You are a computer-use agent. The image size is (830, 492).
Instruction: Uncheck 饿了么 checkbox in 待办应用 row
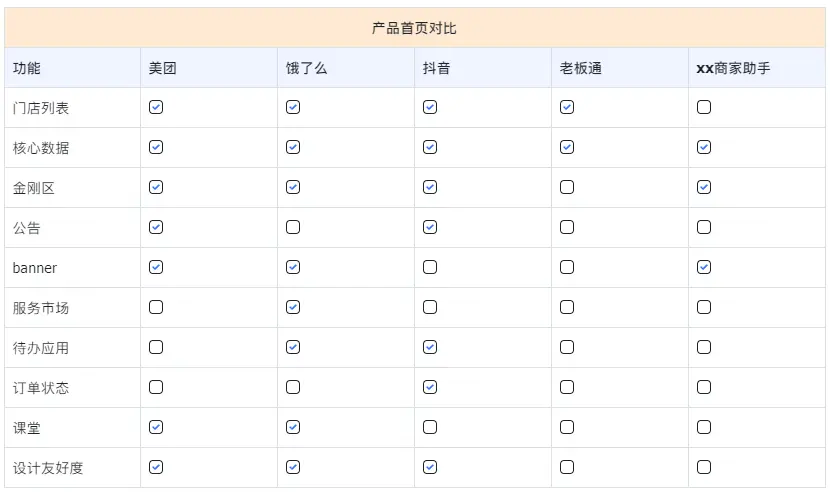293,347
